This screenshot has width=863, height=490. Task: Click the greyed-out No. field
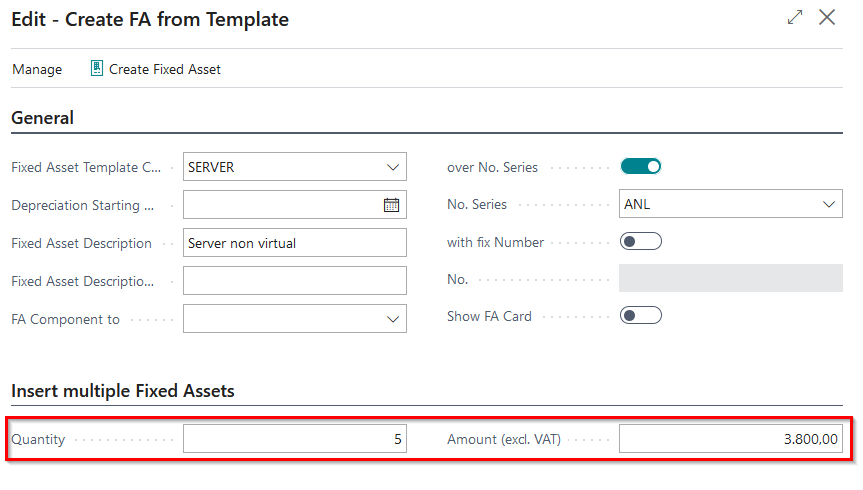[730, 279]
